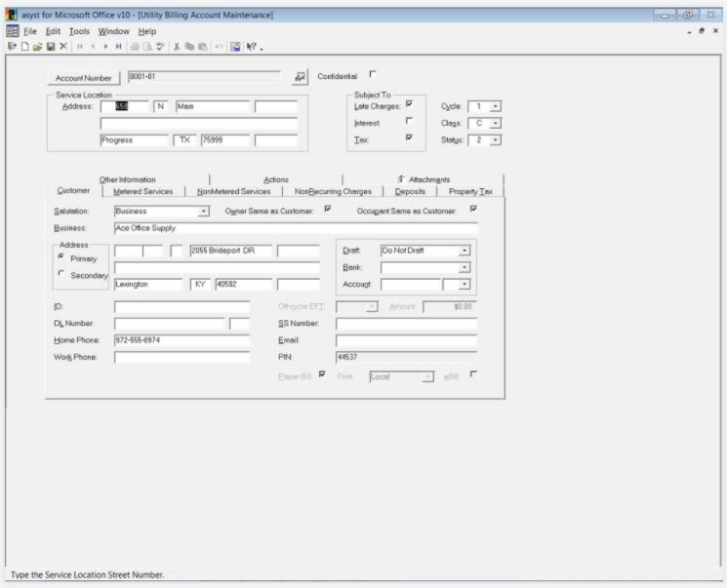
Task: Toggle the Paper Bill checkbox
Action: pyautogui.click(x=322, y=374)
